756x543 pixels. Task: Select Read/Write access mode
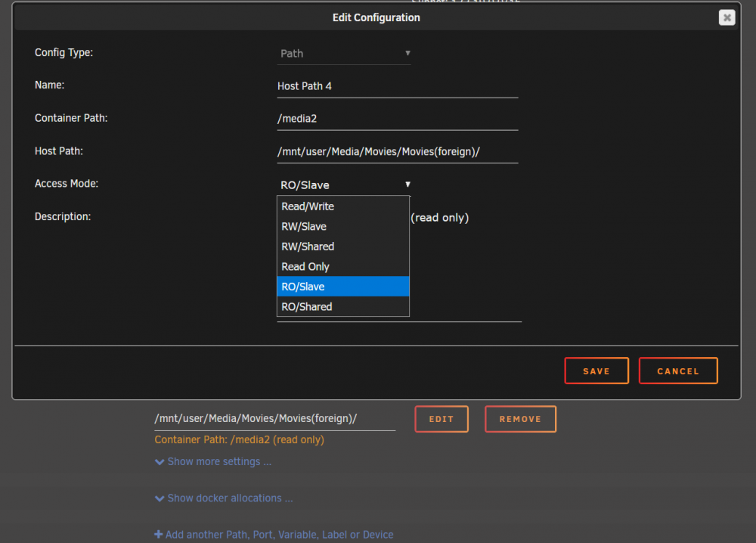pyautogui.click(x=342, y=206)
